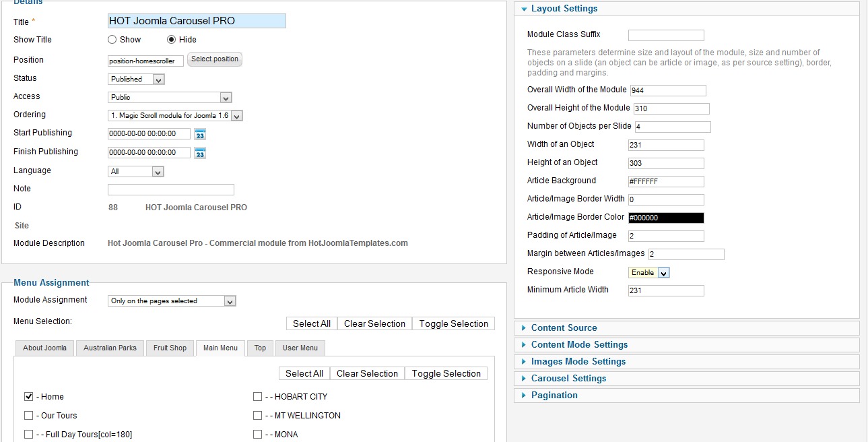
Task: Open the Responsive Mode dropdown
Action: click(649, 273)
